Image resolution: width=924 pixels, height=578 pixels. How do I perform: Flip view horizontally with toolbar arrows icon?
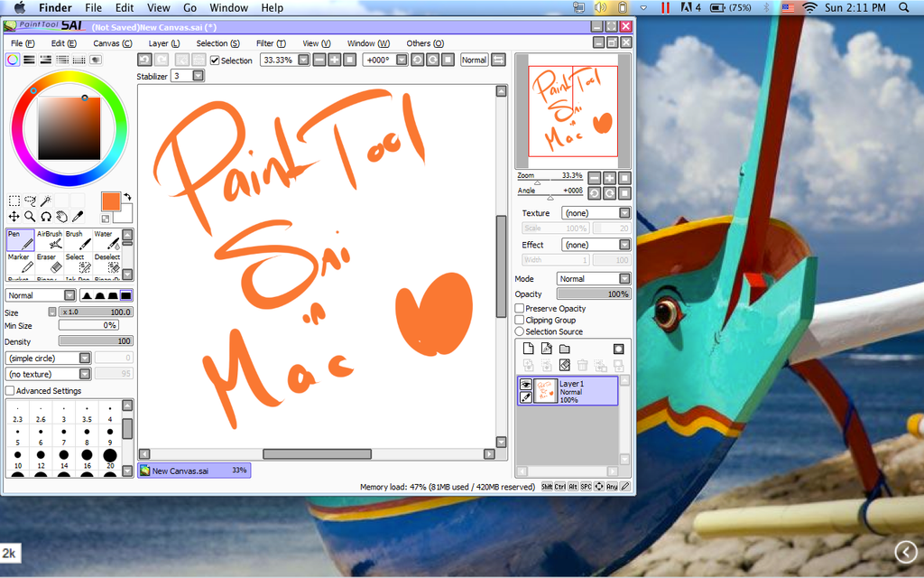(x=498, y=61)
